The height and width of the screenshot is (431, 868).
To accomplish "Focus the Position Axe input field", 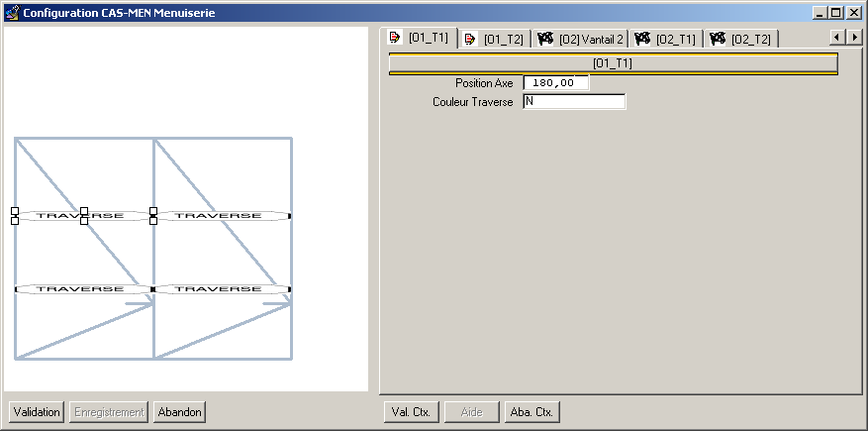I will [x=554, y=83].
